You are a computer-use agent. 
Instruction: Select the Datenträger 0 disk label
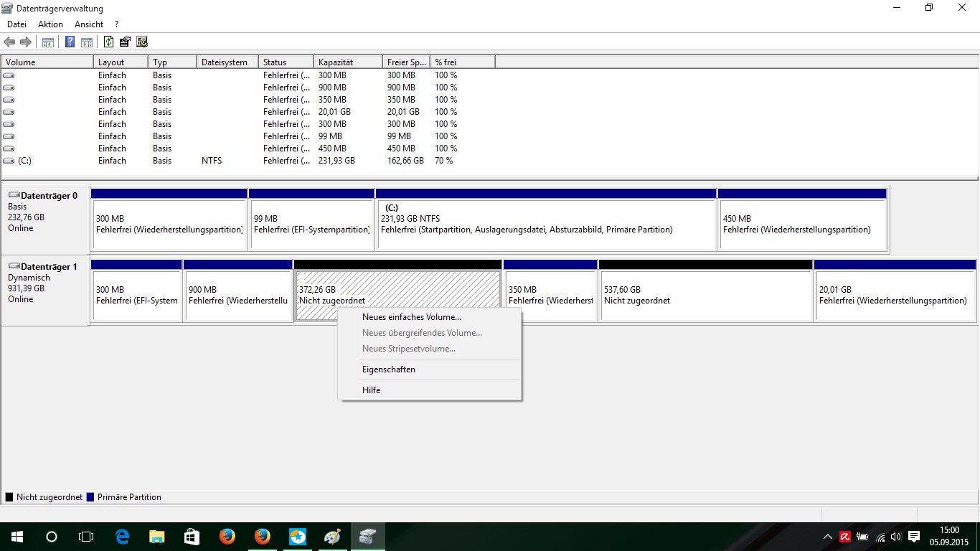(x=45, y=220)
